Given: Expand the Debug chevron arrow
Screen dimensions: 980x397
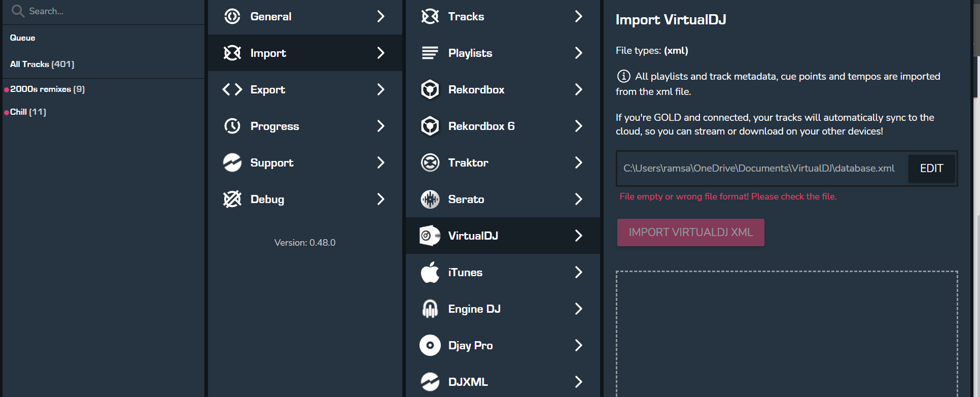Looking at the screenshot, I should tap(381, 199).
